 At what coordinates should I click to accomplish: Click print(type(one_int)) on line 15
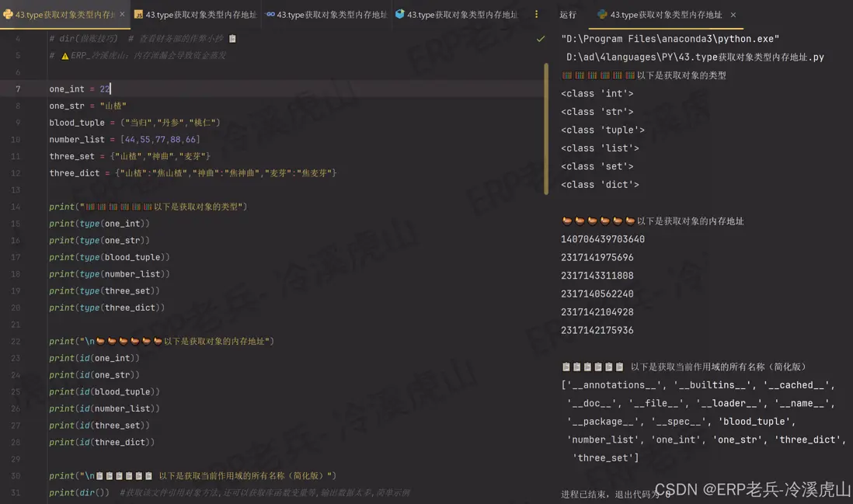coord(99,224)
